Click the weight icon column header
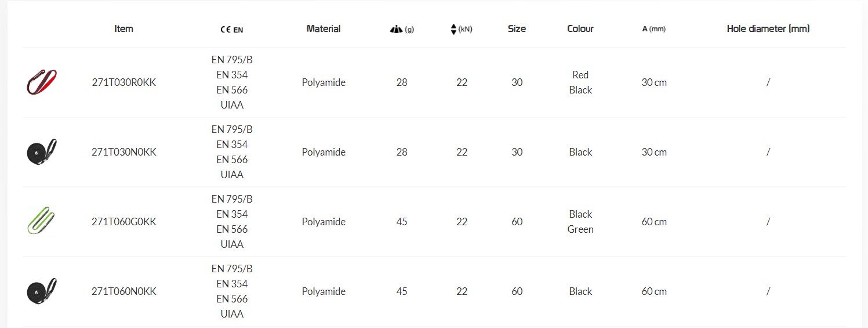The width and height of the screenshot is (868, 328). tap(396, 29)
